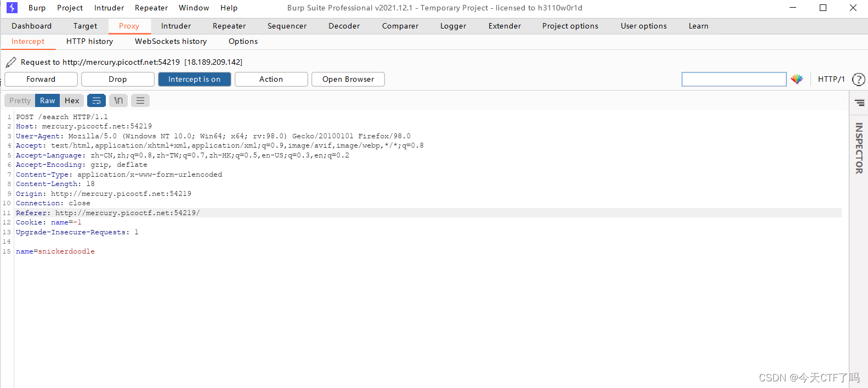Click the Connection: close line
The height and width of the screenshot is (388, 868).
[x=53, y=203]
